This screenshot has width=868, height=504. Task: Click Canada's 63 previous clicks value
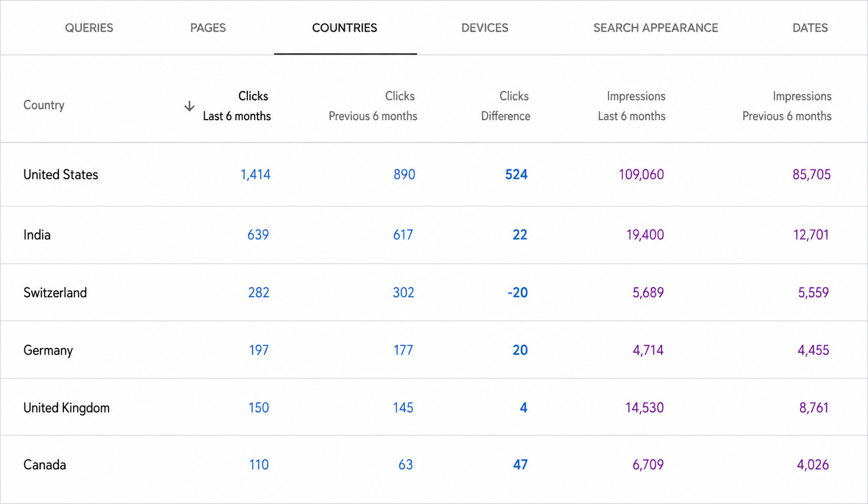coord(406,464)
